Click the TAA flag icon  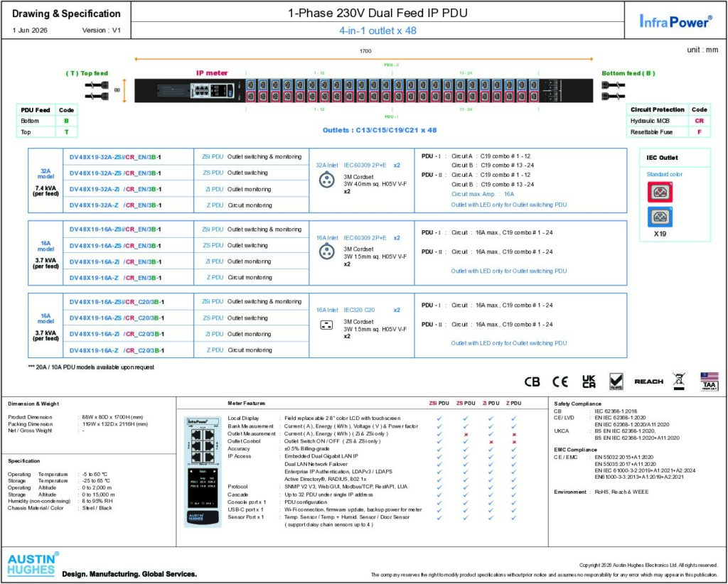point(710,382)
